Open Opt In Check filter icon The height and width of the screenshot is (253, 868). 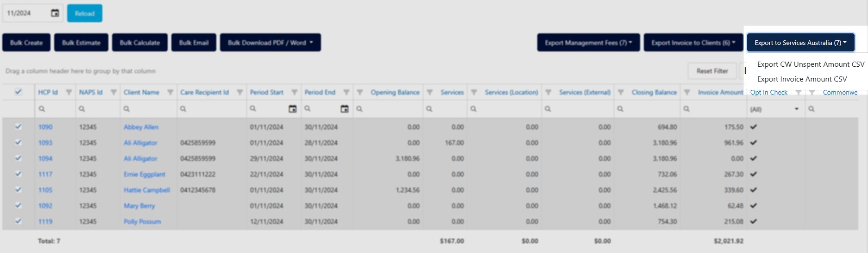tap(799, 92)
